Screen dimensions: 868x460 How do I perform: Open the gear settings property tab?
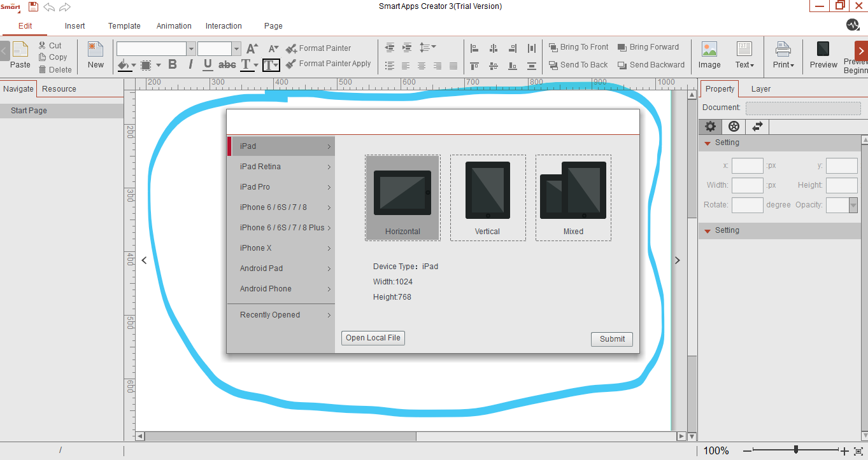(x=711, y=127)
